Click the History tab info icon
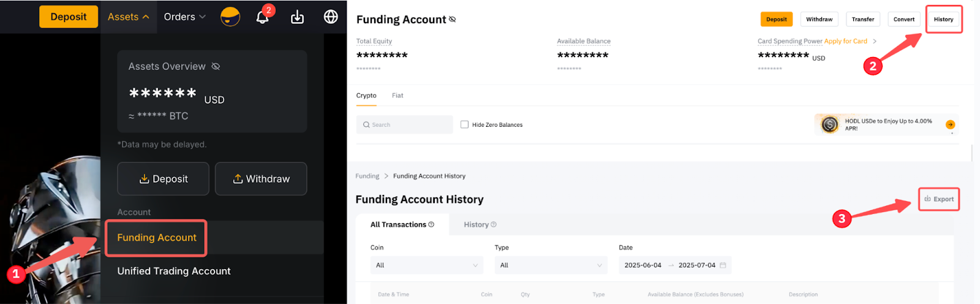 (494, 225)
